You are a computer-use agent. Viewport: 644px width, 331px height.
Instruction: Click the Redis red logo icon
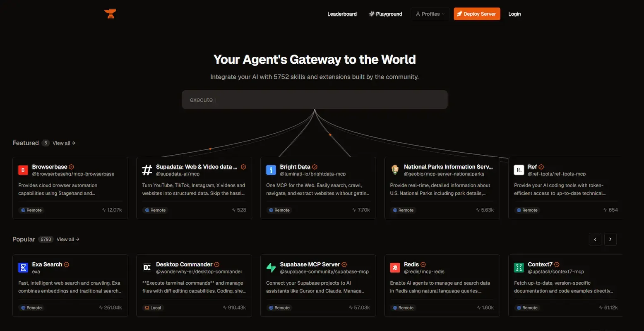click(x=395, y=268)
